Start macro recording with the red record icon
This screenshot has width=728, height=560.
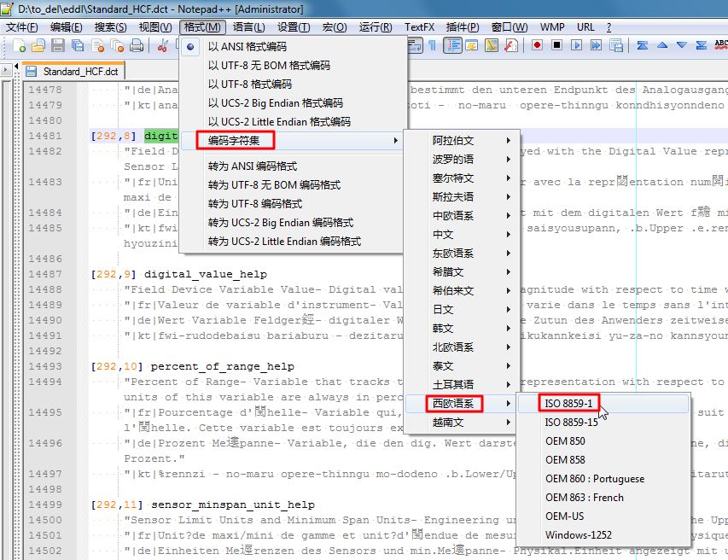[539, 45]
